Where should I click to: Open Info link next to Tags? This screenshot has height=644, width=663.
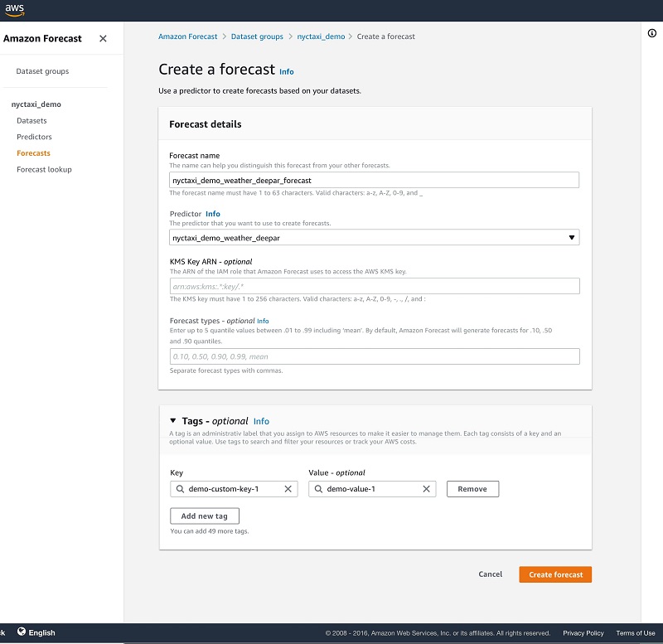(x=261, y=421)
